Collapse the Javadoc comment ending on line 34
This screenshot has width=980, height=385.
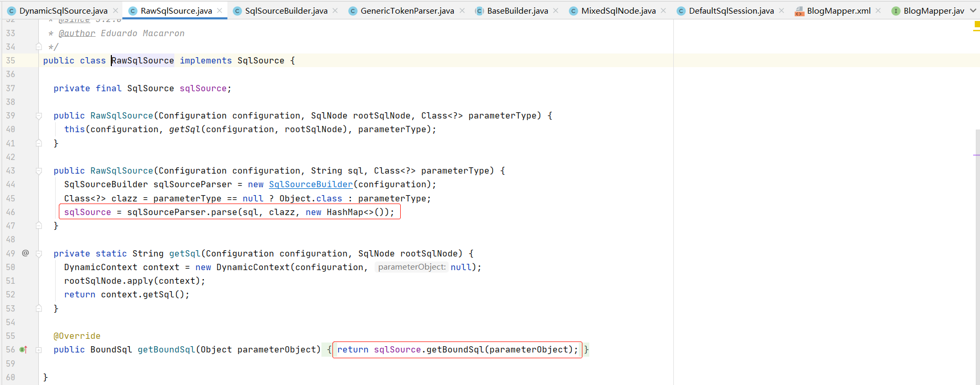[x=39, y=47]
